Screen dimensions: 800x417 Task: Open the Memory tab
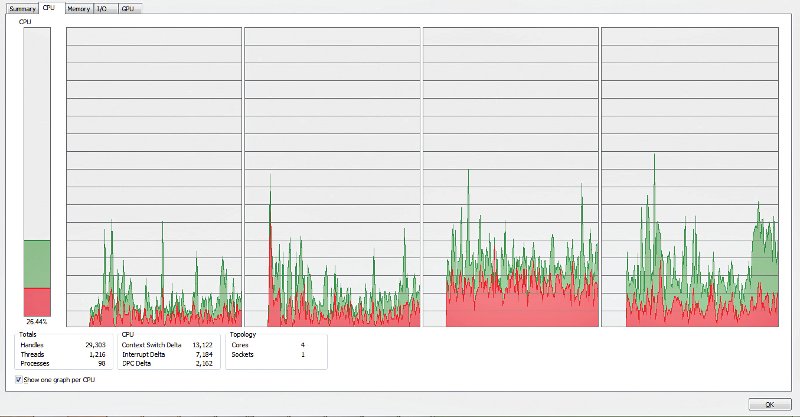pyautogui.click(x=78, y=8)
